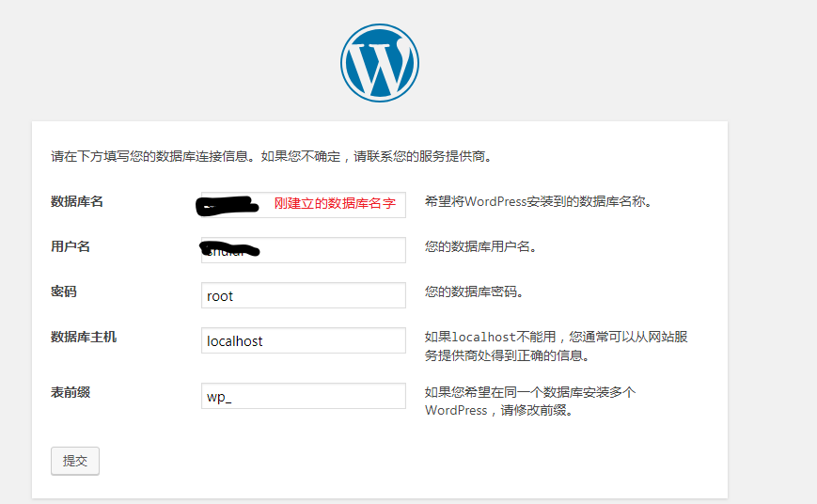This screenshot has width=817, height=504.
Task: Submit the form with 提交 button
Action: pos(75,461)
